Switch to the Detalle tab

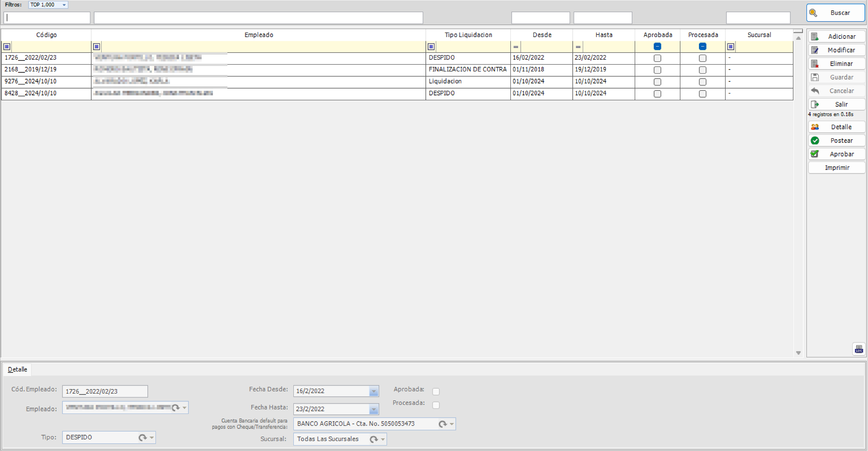17,369
